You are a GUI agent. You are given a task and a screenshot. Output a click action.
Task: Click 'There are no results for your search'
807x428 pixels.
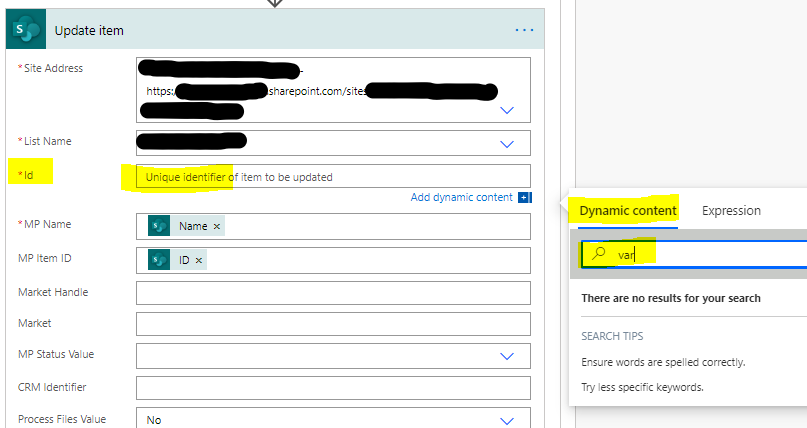671,298
